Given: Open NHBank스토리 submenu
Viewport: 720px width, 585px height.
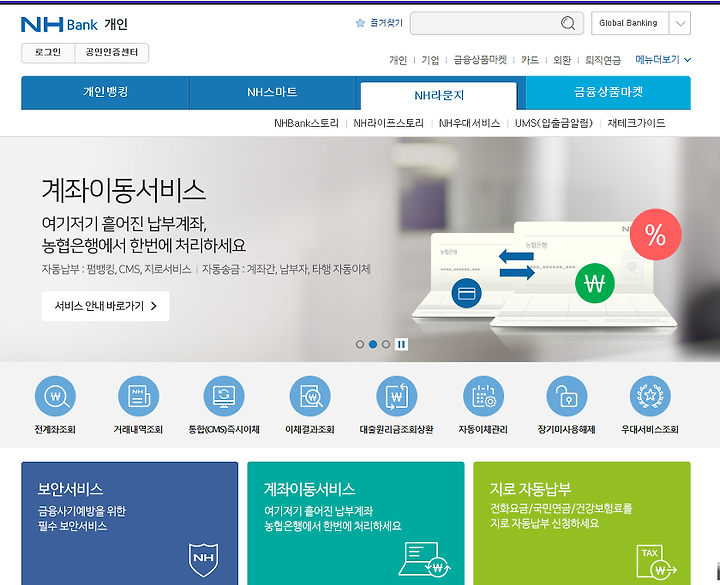Looking at the screenshot, I should click(x=306, y=123).
